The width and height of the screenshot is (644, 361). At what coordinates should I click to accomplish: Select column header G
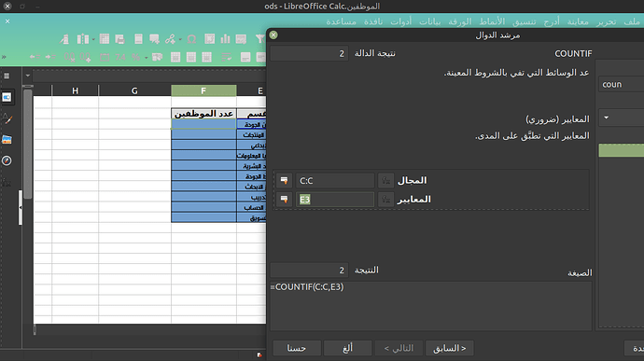tap(134, 90)
